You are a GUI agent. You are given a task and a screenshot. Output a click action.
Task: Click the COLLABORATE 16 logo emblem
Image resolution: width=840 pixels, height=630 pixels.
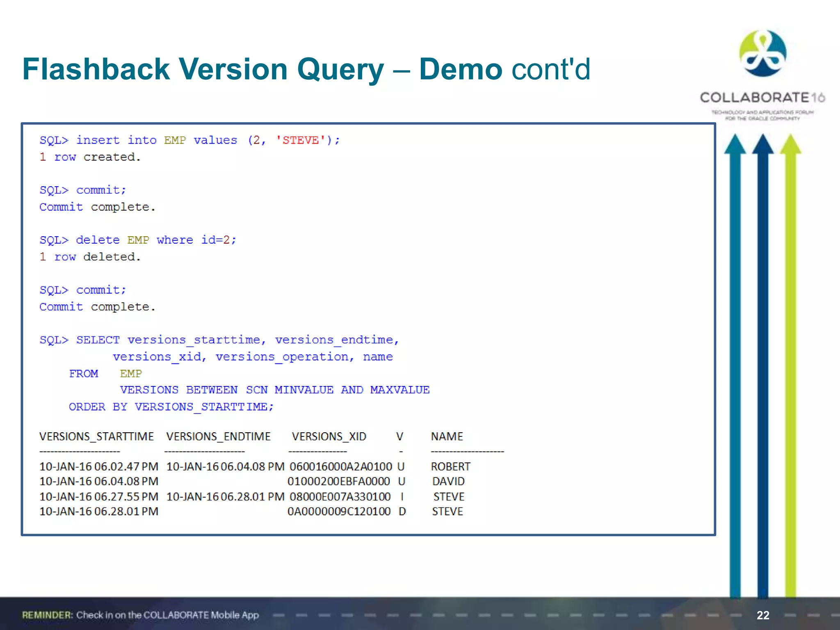[x=762, y=53]
